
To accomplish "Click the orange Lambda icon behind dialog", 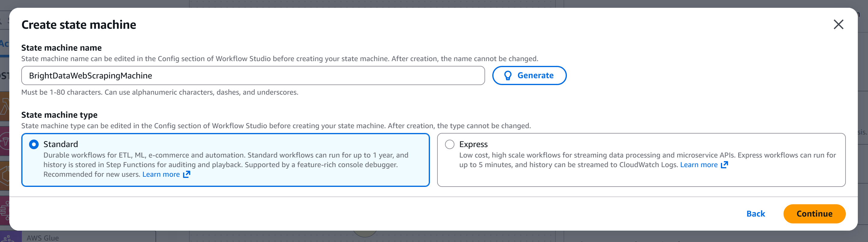I will click(x=4, y=107).
